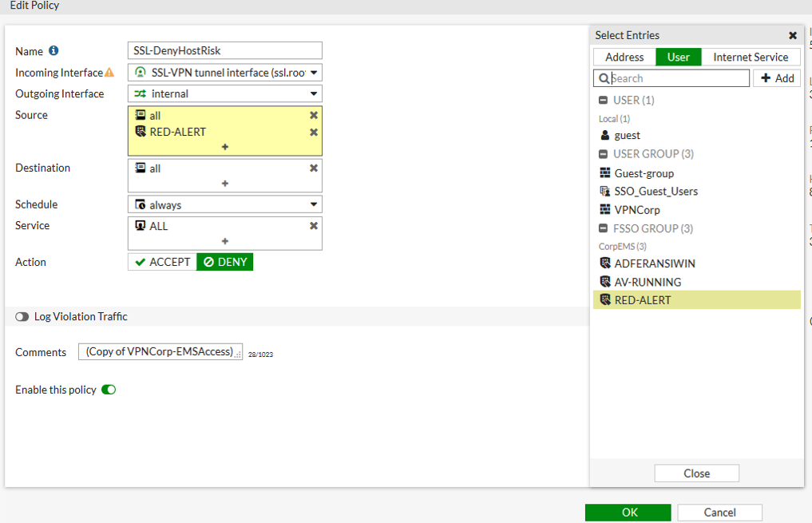Add a new Source entry with plus

pyautogui.click(x=224, y=147)
